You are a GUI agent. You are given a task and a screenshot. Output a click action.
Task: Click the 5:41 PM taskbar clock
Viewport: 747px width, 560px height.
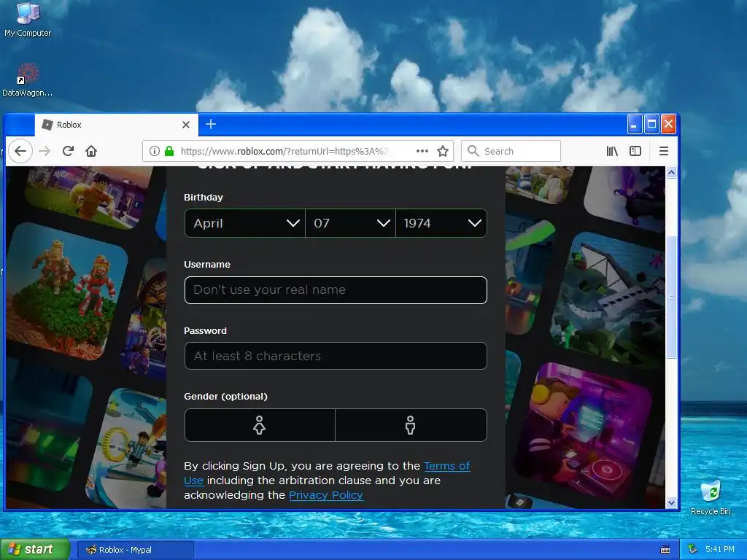click(x=720, y=550)
